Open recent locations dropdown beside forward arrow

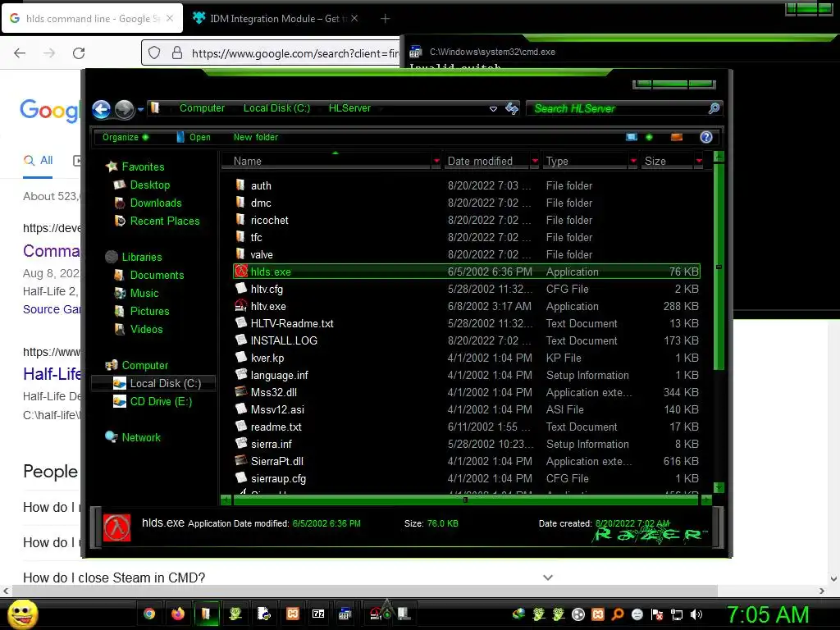[140, 109]
